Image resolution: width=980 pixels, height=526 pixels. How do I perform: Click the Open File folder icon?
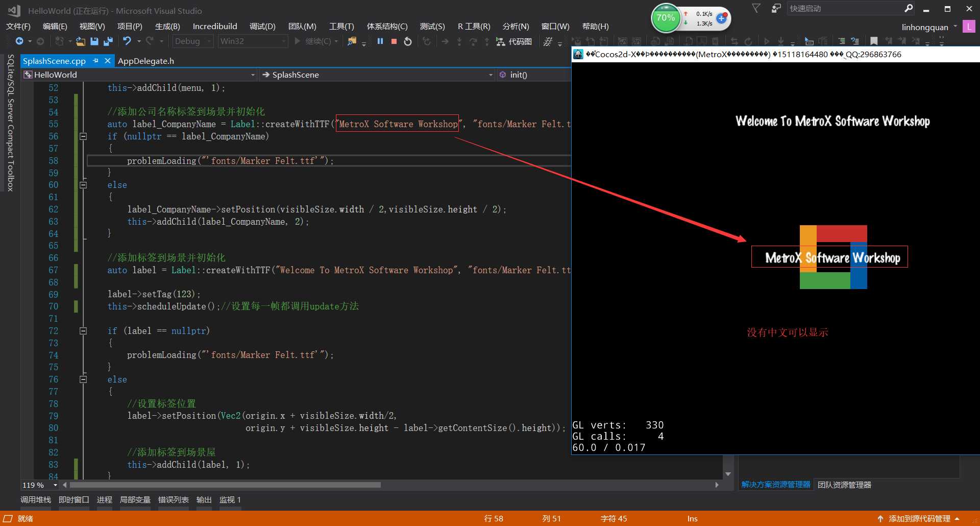point(81,41)
